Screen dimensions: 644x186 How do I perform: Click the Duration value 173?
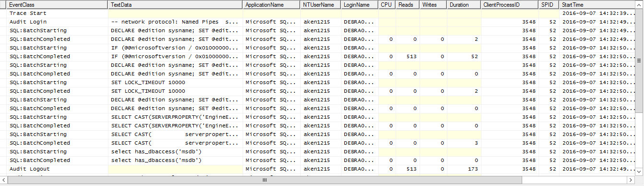coord(473,169)
